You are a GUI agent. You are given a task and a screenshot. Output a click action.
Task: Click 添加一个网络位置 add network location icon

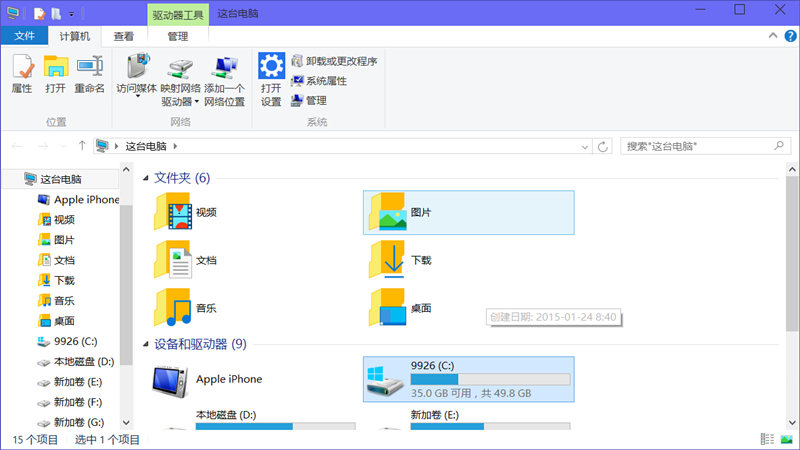[x=224, y=68]
